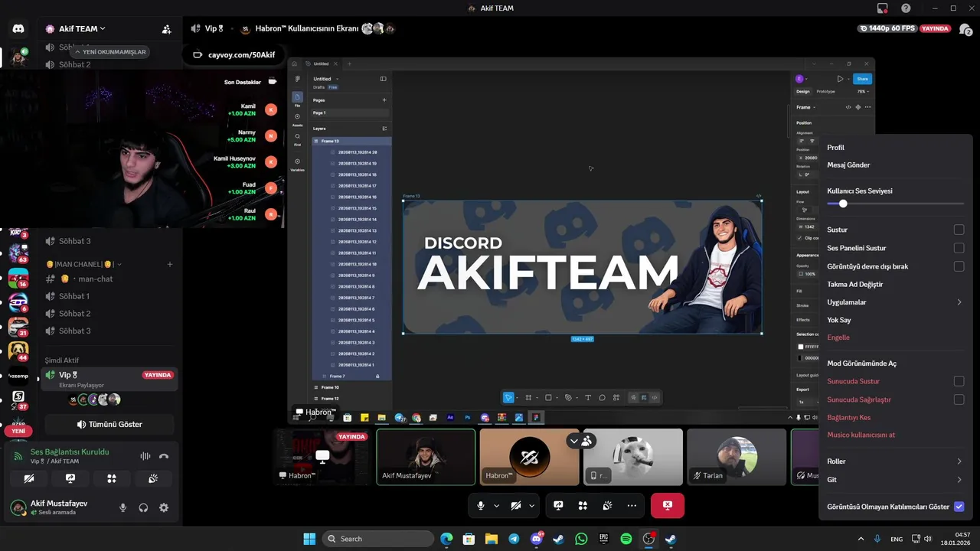
Task: Uncheck Görüntüsü Olmayan Katılımcıları Göster checkbox
Action: [959, 507]
